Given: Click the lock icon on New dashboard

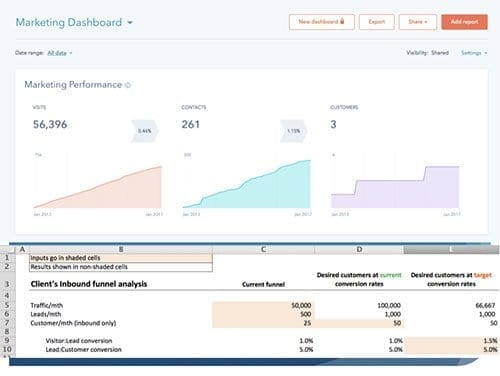Looking at the screenshot, I should point(342,21).
